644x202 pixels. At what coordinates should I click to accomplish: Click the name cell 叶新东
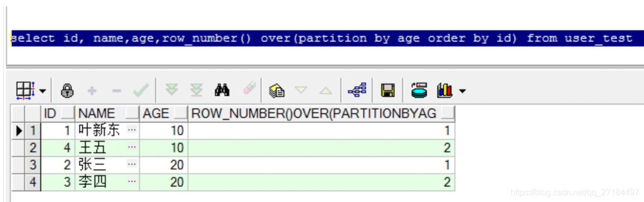click(x=107, y=130)
